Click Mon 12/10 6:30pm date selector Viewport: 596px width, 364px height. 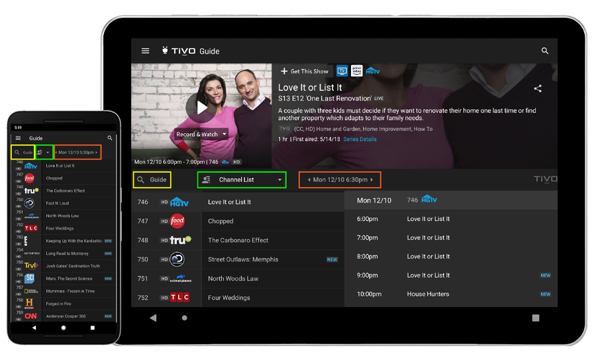tap(340, 180)
